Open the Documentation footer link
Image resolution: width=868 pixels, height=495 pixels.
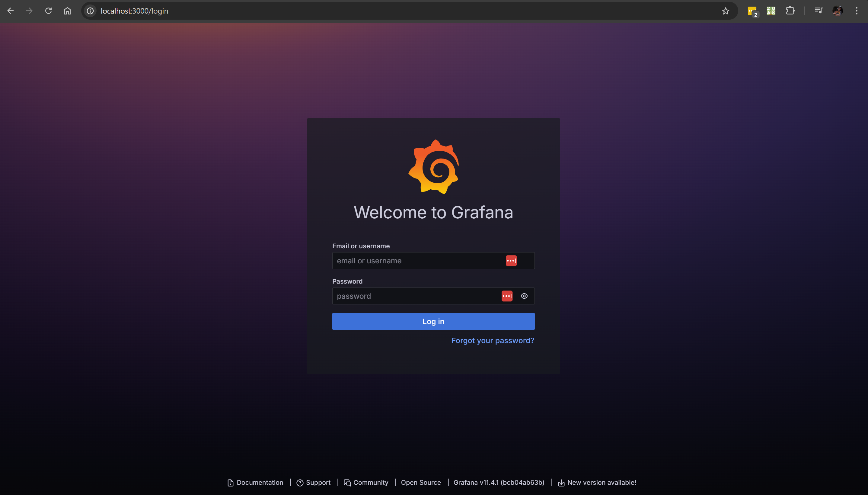pos(255,482)
